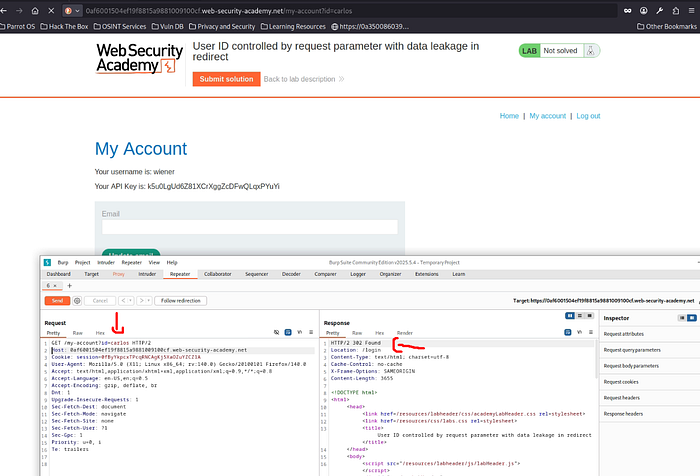
Task: Click the Burp Suite logo icon
Action: coord(47,263)
